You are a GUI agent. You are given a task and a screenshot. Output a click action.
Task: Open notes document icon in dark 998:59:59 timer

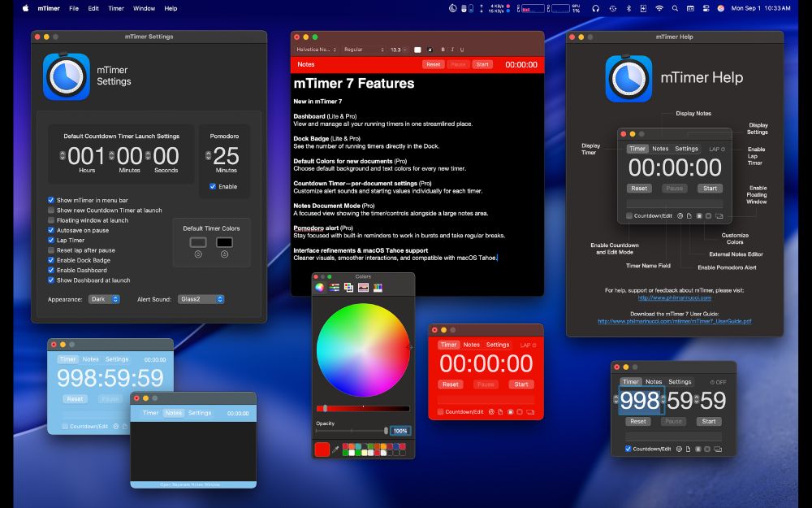point(689,449)
